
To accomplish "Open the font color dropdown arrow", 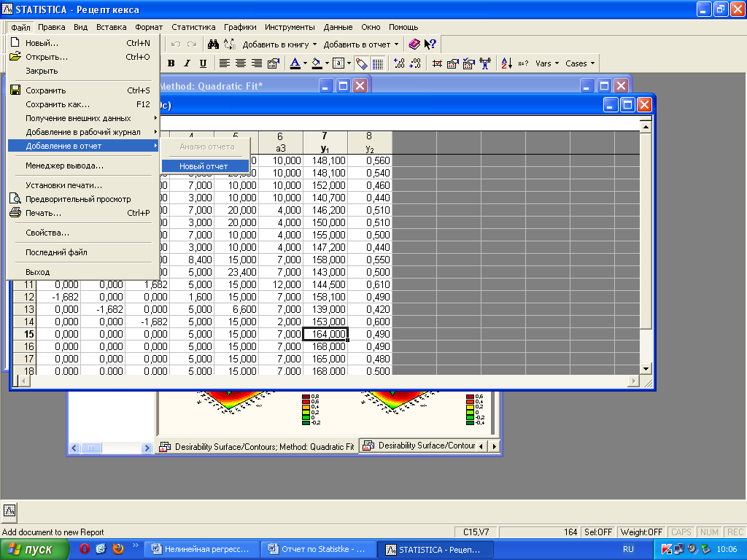I will (x=304, y=63).
